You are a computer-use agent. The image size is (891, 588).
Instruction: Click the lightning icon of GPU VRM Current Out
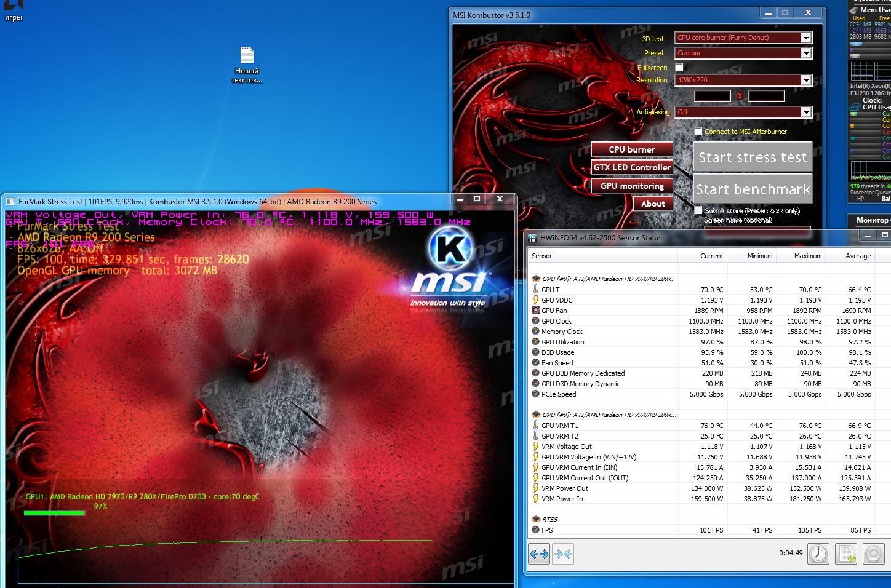pyautogui.click(x=536, y=478)
